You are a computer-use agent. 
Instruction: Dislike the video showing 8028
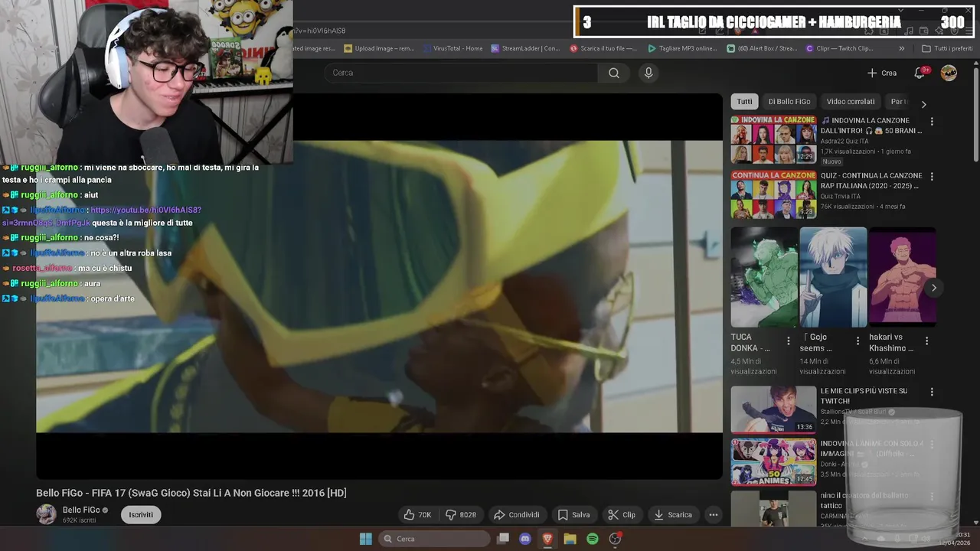tap(461, 515)
